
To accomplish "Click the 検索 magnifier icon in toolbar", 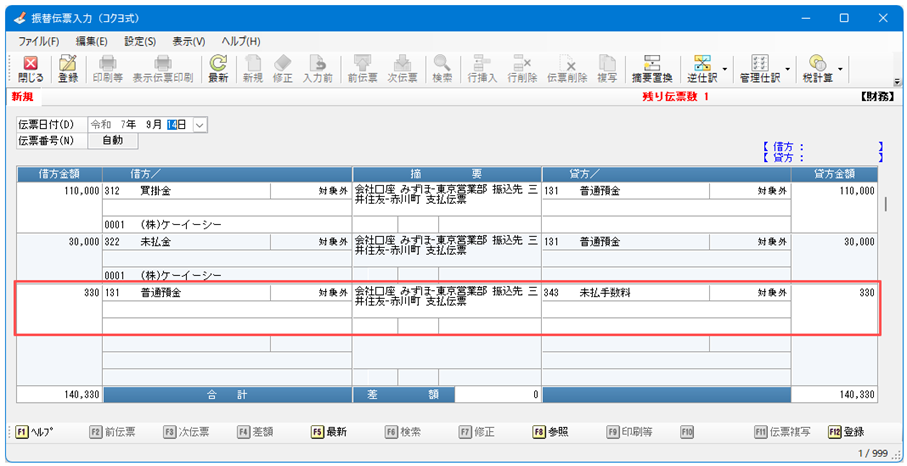I will pos(441,68).
